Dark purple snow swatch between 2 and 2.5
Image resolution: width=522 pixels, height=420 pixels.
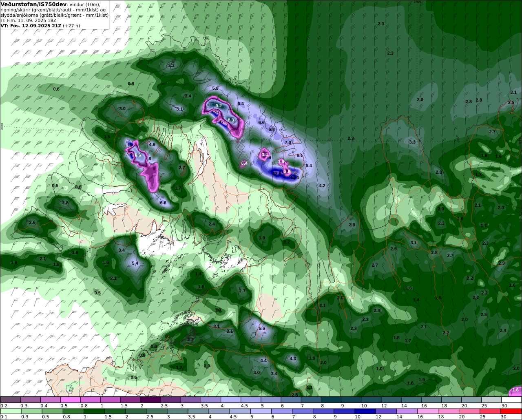(150, 400)
